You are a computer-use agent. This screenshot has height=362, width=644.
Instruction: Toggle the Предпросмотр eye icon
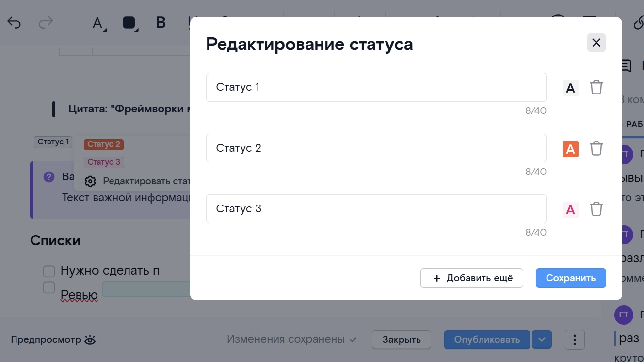coord(90,340)
